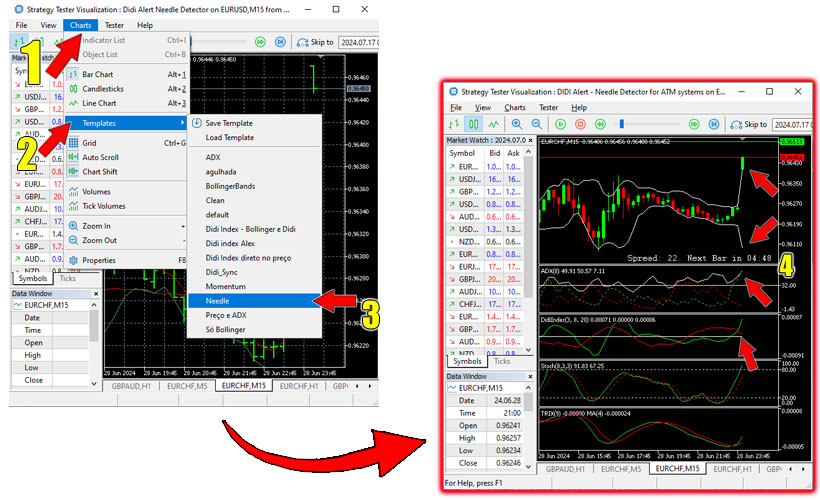Open View menu in left window
The width and height of the screenshot is (820, 500).
tap(48, 25)
